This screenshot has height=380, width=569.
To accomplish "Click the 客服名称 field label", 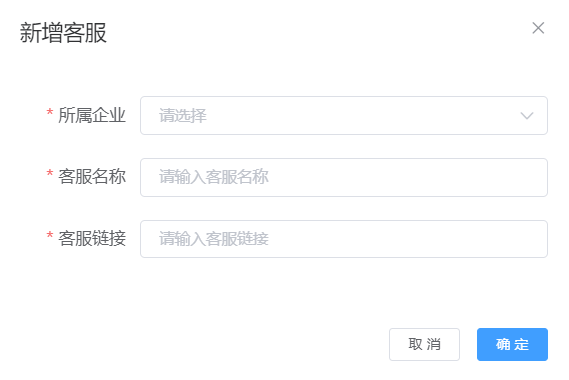I will click(92, 177).
